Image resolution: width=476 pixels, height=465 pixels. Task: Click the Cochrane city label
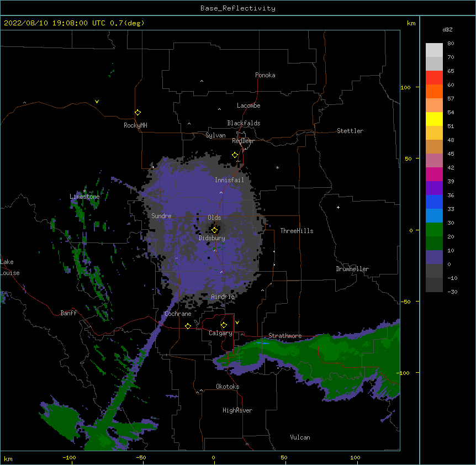178,314
